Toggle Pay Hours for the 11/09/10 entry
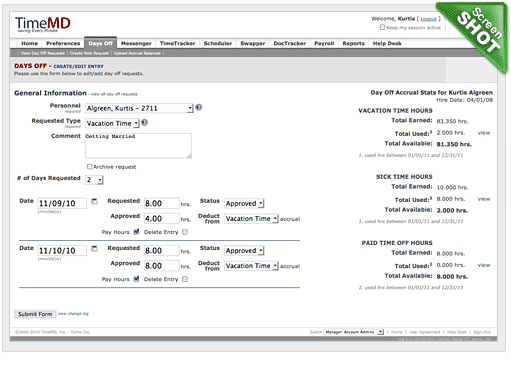The width and height of the screenshot is (511, 375). pos(136,232)
